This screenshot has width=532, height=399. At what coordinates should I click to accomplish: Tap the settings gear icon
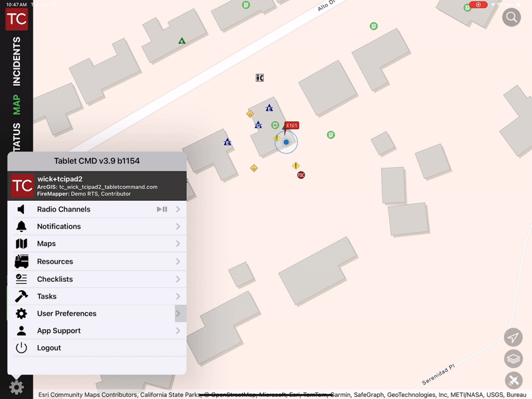pos(17,387)
